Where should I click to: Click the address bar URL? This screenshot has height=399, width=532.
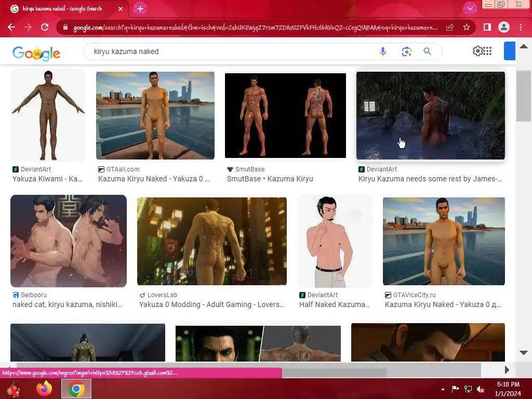pyautogui.click(x=256, y=28)
